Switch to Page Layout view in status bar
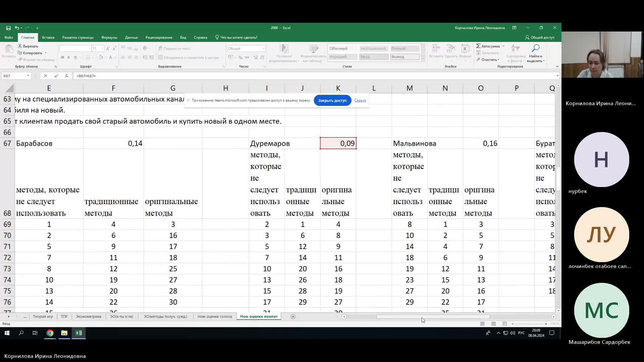The width and height of the screenshot is (644, 362). [493, 324]
